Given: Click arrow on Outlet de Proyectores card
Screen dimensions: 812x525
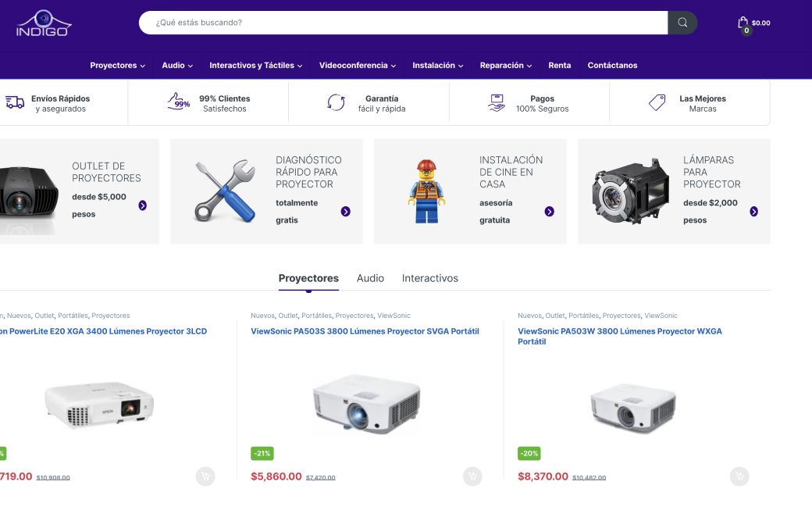Looking at the screenshot, I should tap(142, 205).
